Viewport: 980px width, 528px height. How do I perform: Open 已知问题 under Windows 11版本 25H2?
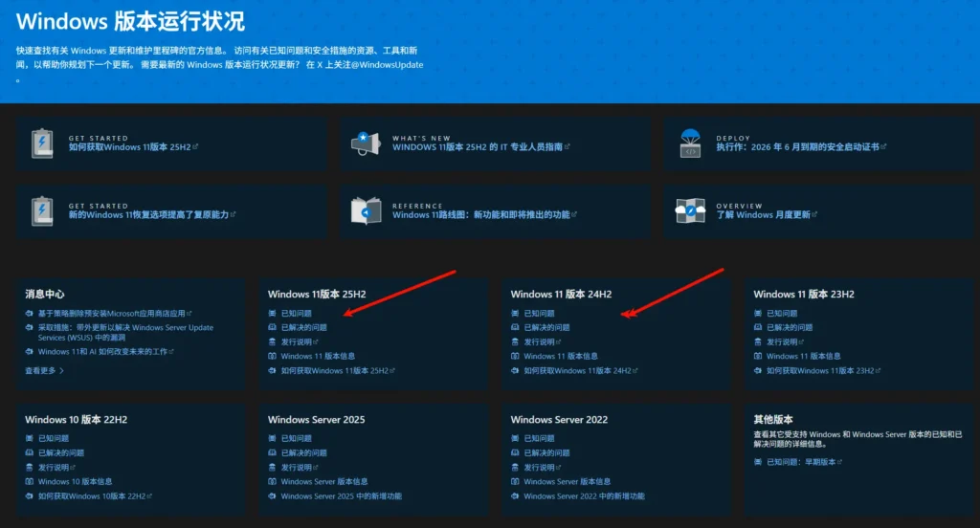297,314
